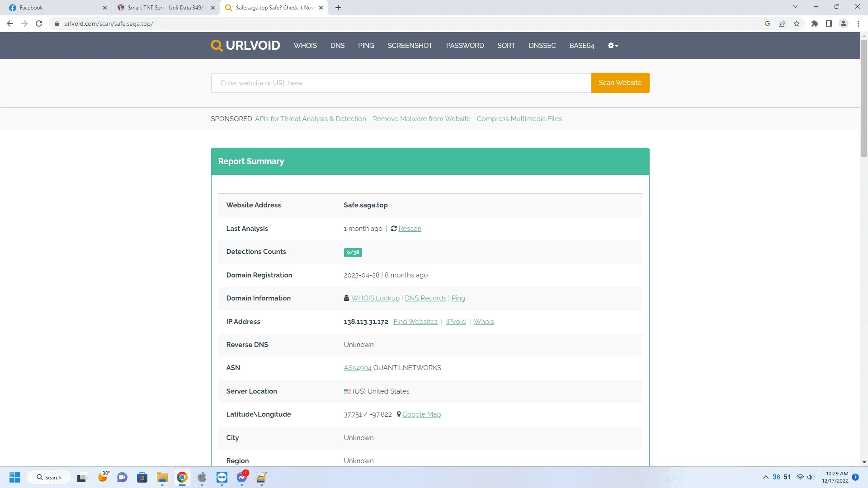
Task: Click Find Websites link for IP
Action: coord(415,322)
